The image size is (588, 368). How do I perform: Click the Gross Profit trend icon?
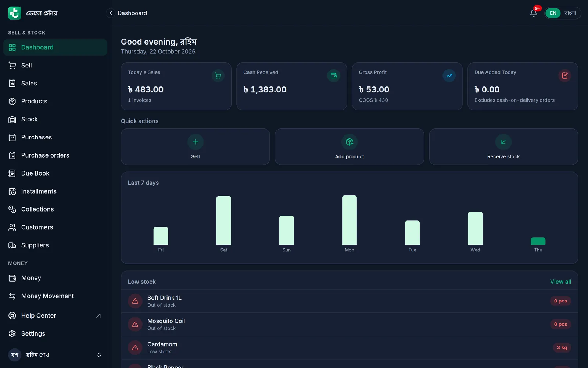pyautogui.click(x=449, y=76)
